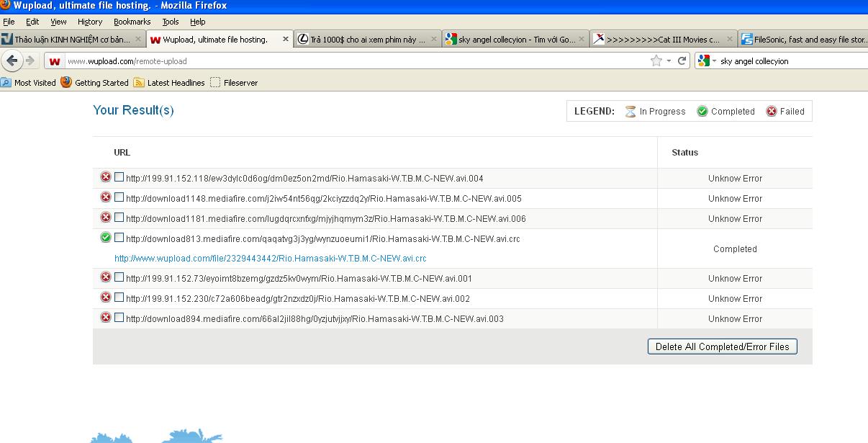This screenshot has height=443, width=868.
Task: Open the Help menu
Action: tap(198, 22)
